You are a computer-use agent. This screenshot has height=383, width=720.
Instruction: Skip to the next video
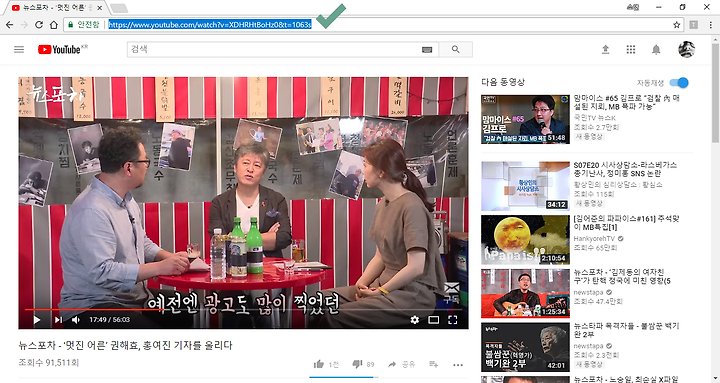click(58, 320)
